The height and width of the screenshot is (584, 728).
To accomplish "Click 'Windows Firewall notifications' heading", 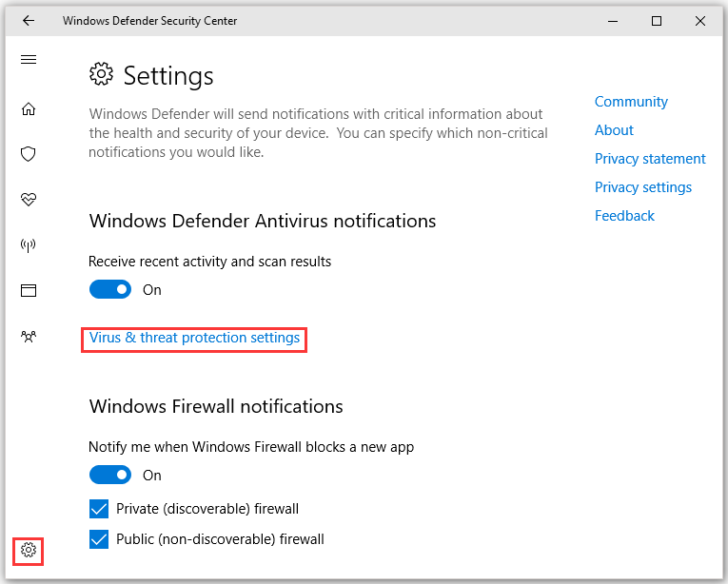I will pyautogui.click(x=216, y=406).
